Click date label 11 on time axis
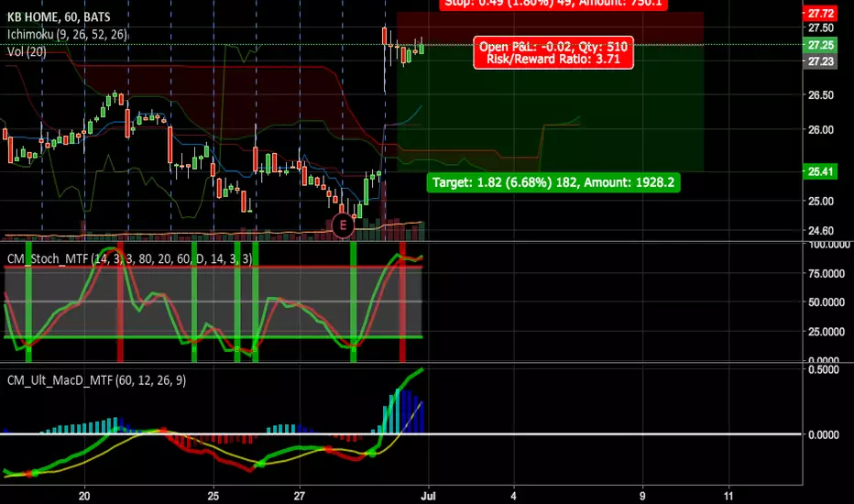 click(x=728, y=496)
